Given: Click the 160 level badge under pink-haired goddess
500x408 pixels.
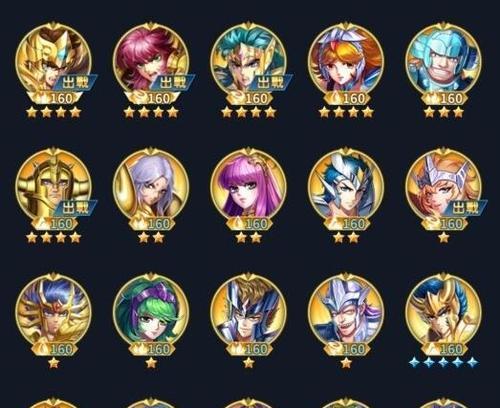Looking at the screenshot, I should pos(249,224).
